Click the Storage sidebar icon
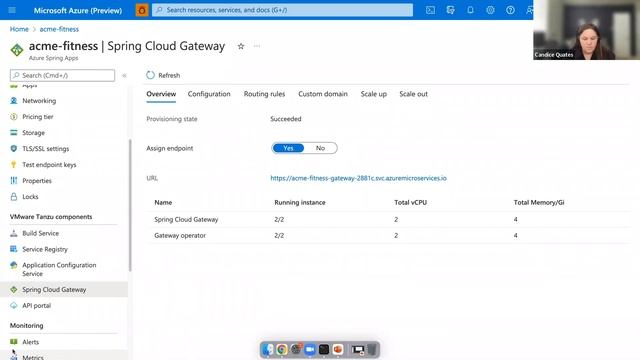This screenshot has height=360, width=640. coord(13,133)
